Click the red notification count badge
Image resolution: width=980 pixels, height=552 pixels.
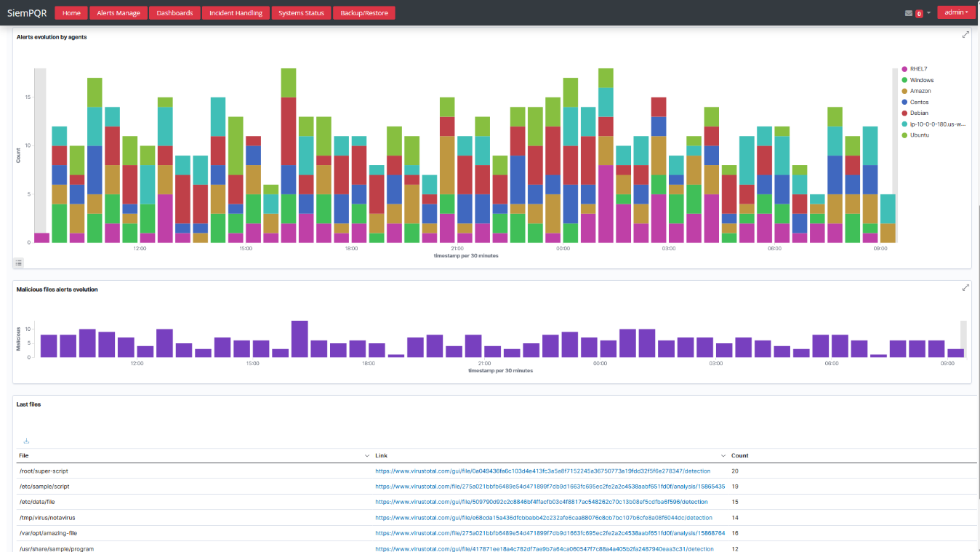pos(919,14)
